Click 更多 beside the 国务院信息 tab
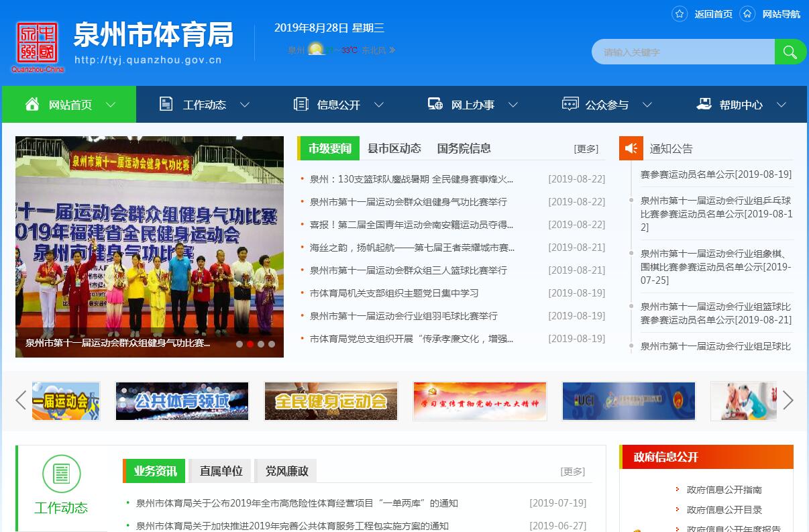The height and width of the screenshot is (532, 809). pos(586,149)
